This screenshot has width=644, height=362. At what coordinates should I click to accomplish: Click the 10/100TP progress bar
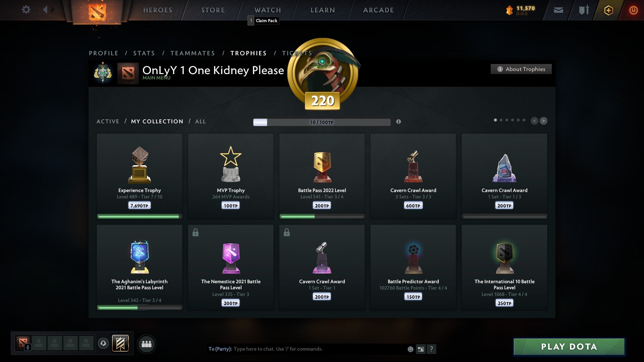click(322, 122)
